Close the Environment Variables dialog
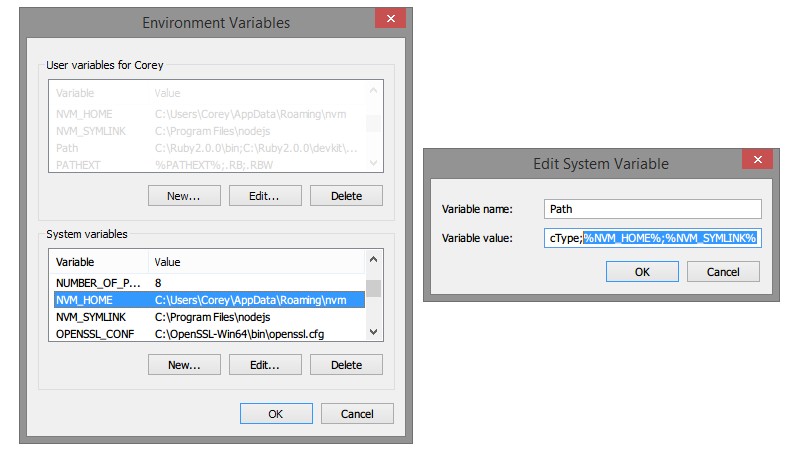The height and width of the screenshot is (450, 800). (390, 18)
